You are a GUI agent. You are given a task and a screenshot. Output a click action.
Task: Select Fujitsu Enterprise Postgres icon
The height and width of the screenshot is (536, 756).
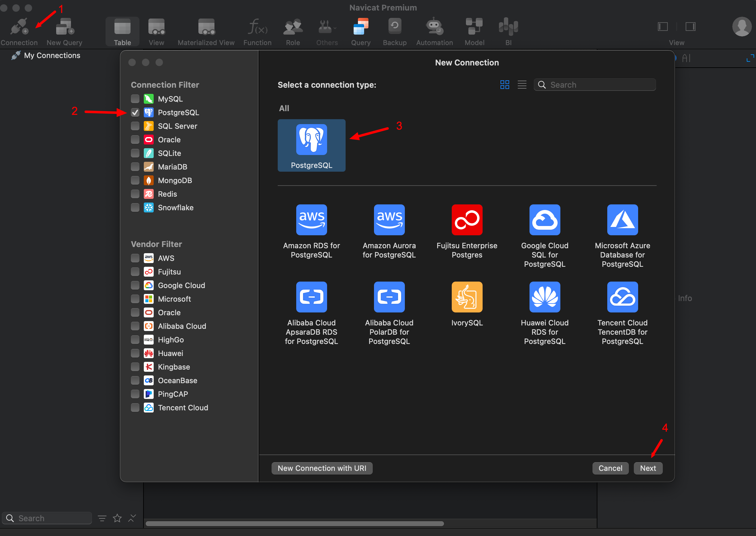(x=467, y=220)
